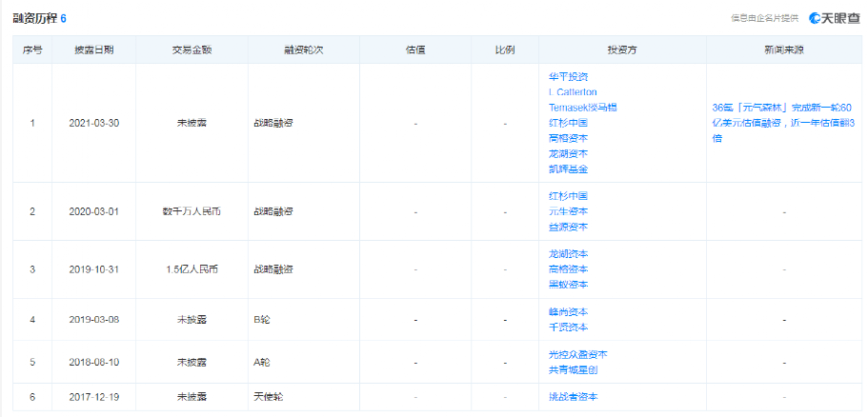The width and height of the screenshot is (868, 417).
Task: Open 高榕资本 in the 2021-03-30 round
Action: coord(568,138)
